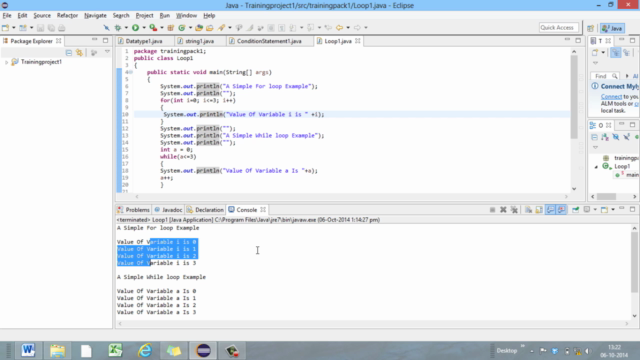Toggle Categorized view in Task List
This screenshot has height=360, width=640.
tap(616, 53)
